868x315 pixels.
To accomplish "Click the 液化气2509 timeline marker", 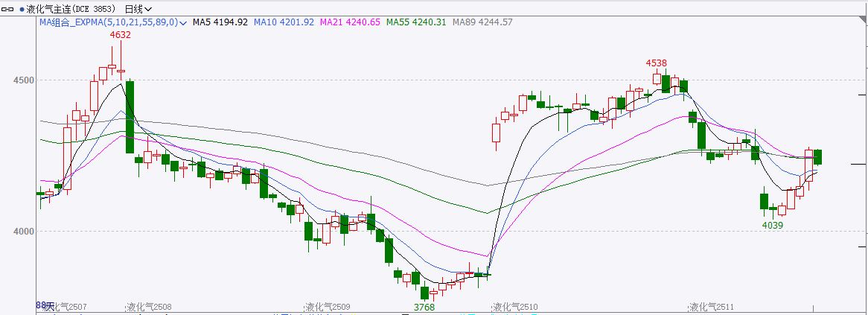I will pos(328,307).
